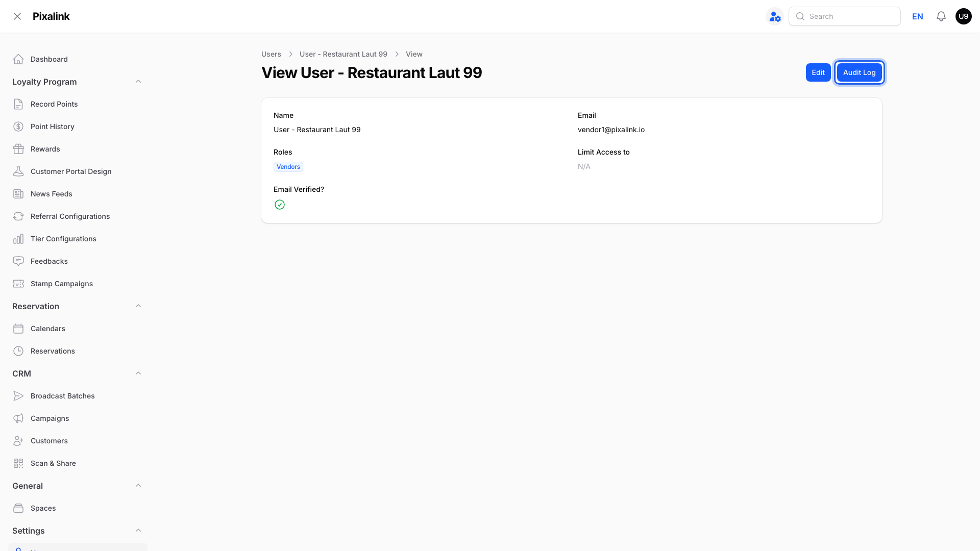This screenshot has width=980, height=551.
Task: Navigate to Reservations
Action: 78,351
